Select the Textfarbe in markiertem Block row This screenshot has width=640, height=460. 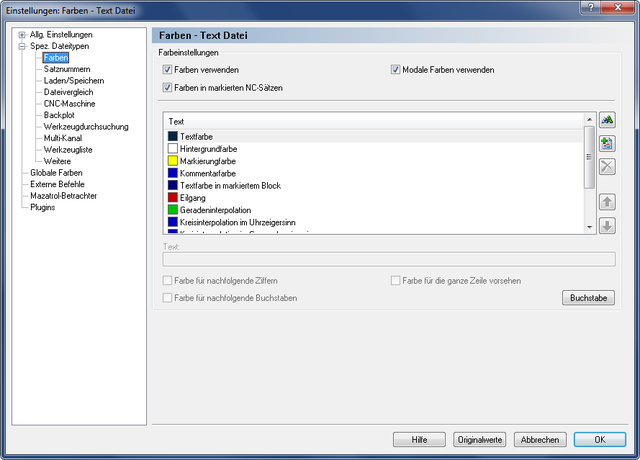(x=374, y=185)
